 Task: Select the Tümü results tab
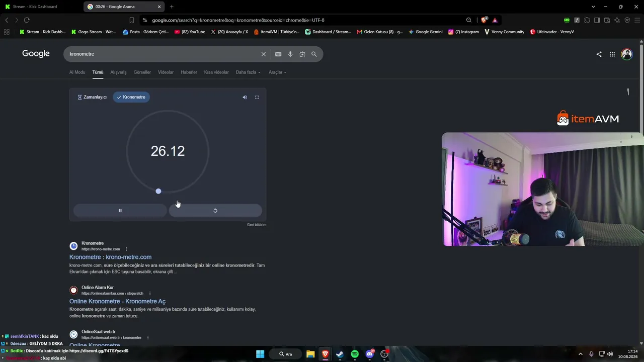[98, 72]
